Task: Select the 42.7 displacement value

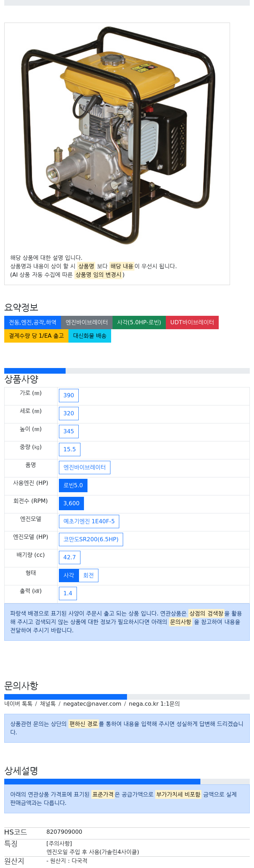Action: [x=69, y=557]
